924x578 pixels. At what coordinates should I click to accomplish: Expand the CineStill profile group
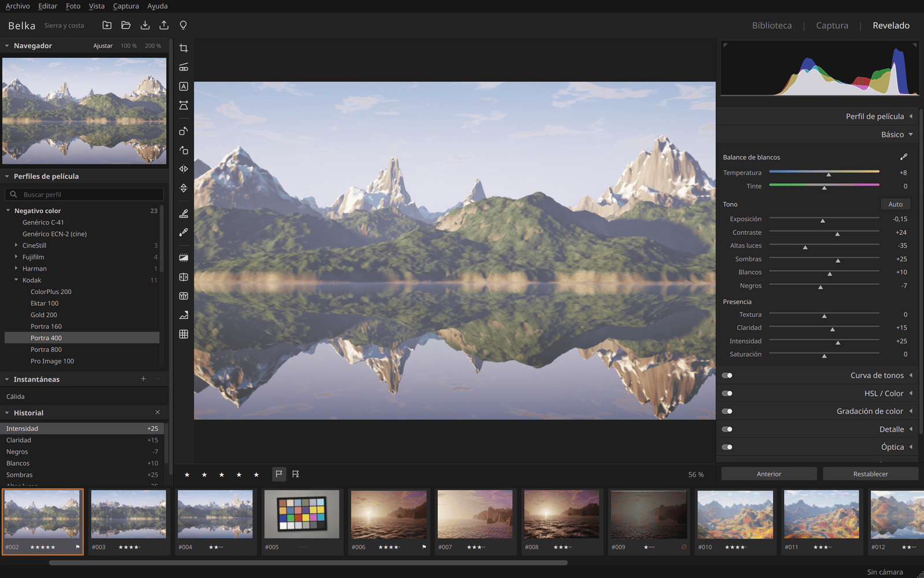[x=16, y=245]
